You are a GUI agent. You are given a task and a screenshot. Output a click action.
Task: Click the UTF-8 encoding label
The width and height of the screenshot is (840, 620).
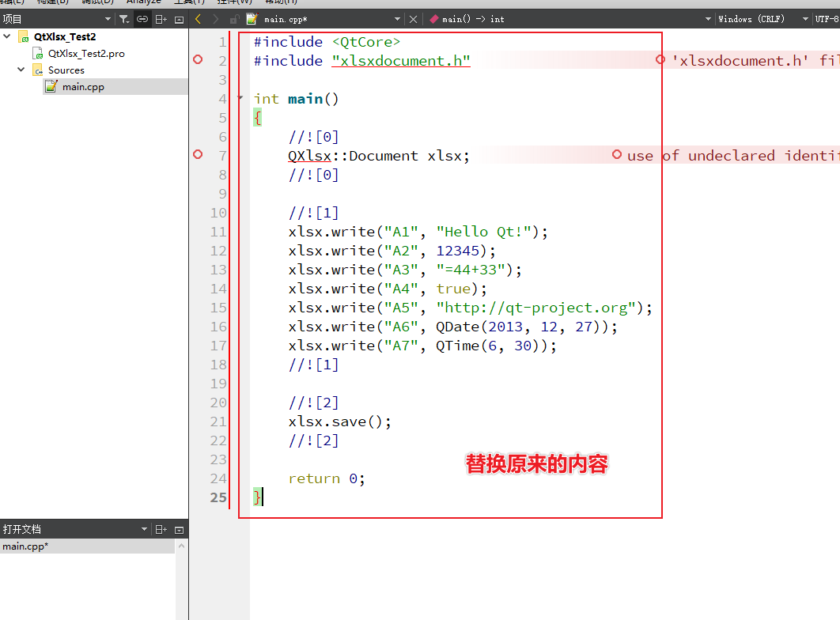pos(827,19)
